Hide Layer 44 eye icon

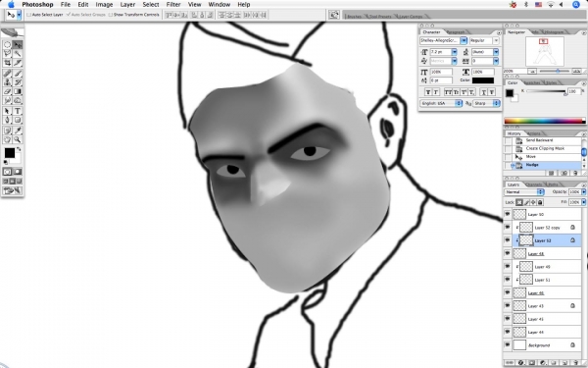(508, 332)
